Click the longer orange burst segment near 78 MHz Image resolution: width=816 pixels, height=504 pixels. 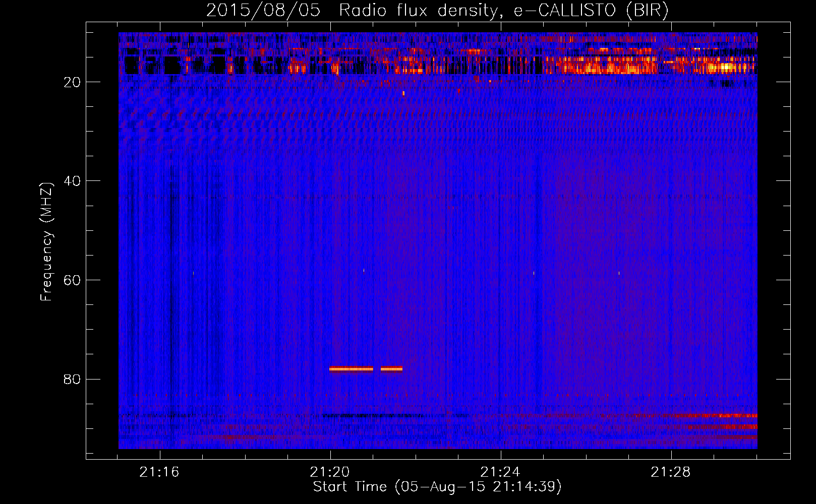(351, 369)
